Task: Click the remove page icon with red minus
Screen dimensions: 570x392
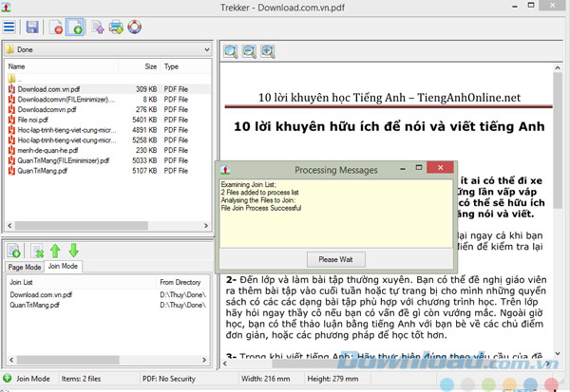Action: 56,27
